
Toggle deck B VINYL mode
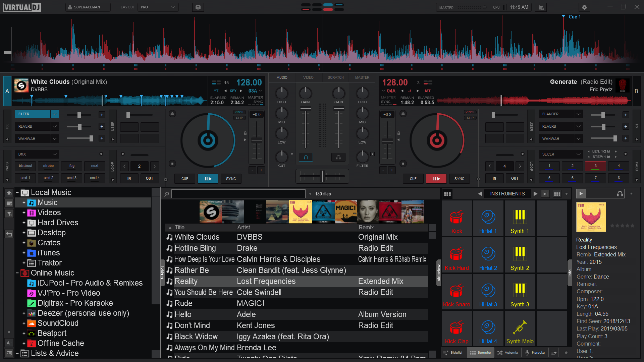470,112
